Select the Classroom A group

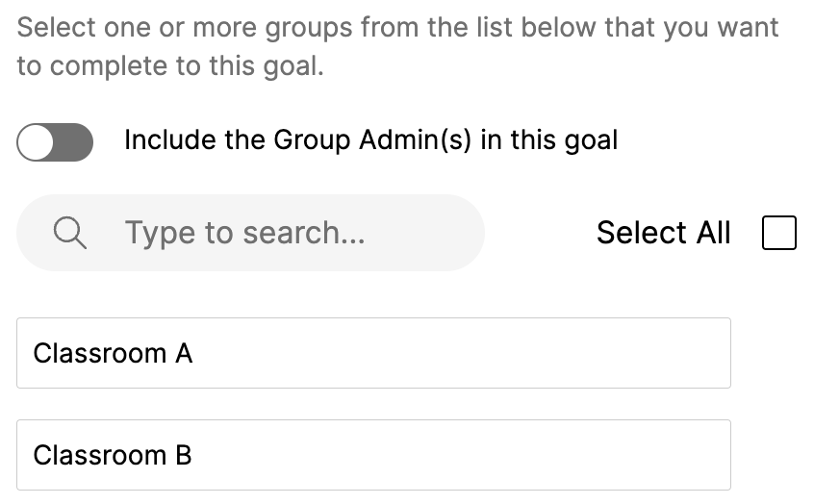373,353
